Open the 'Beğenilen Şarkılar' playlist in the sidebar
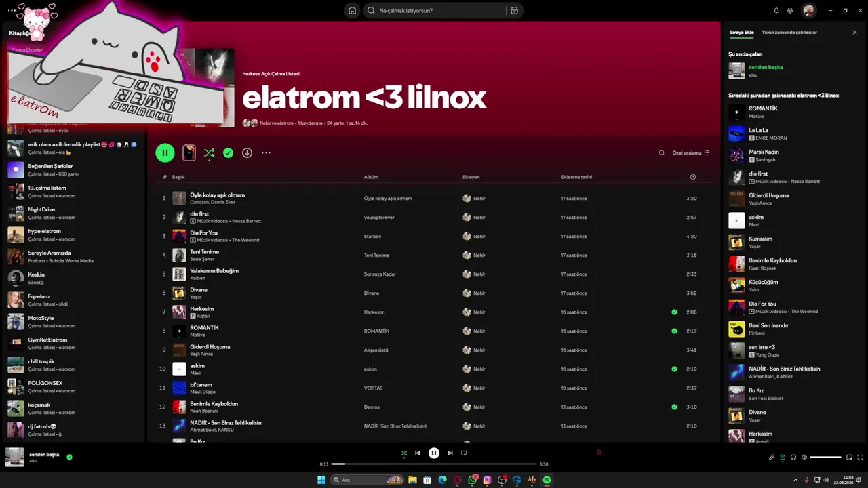The image size is (868, 488). click(x=75, y=169)
